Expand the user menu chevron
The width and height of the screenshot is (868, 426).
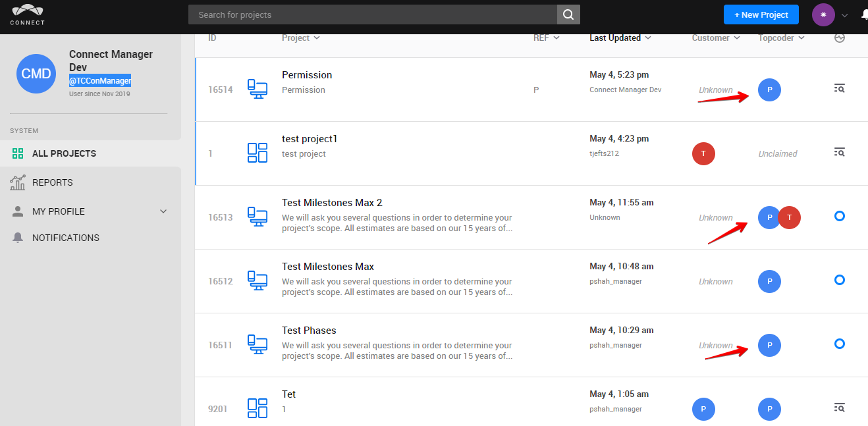(x=845, y=15)
